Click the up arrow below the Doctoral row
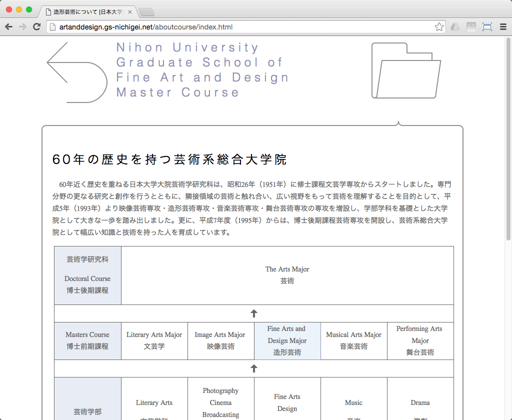 (253, 313)
